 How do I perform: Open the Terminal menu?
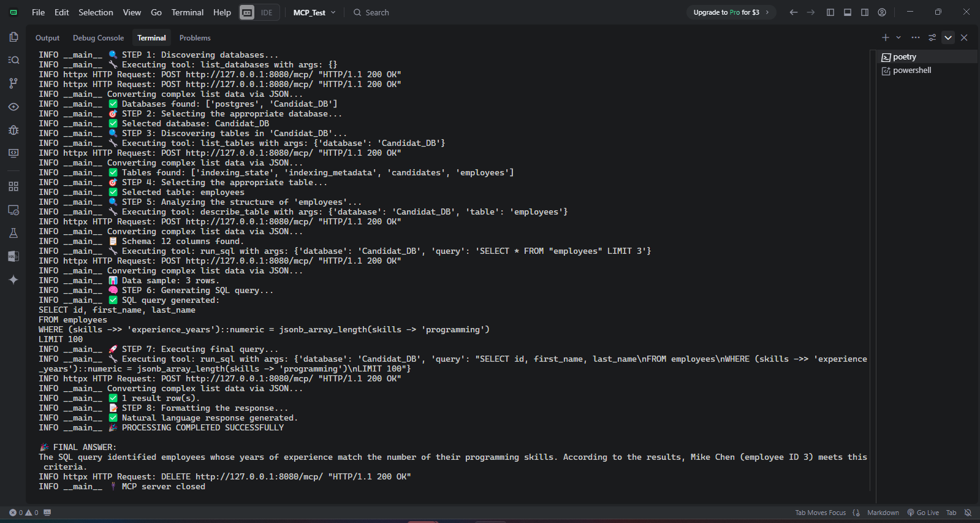188,12
